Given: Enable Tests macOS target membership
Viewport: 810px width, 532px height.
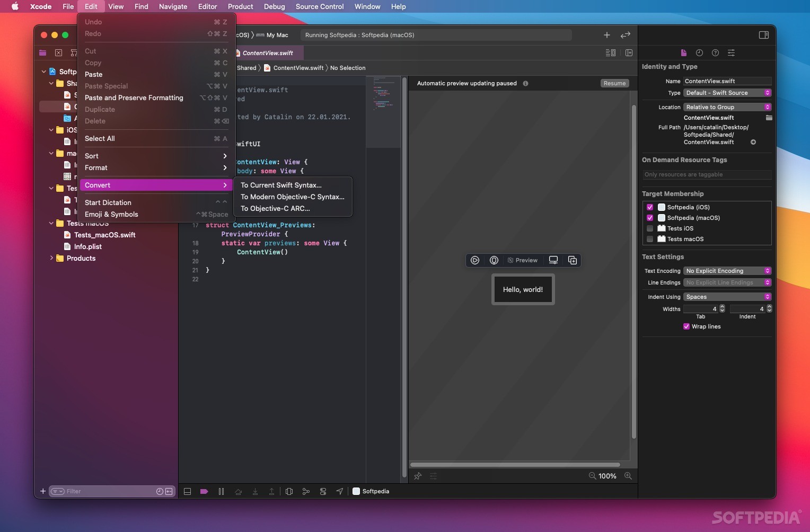Looking at the screenshot, I should coord(650,239).
